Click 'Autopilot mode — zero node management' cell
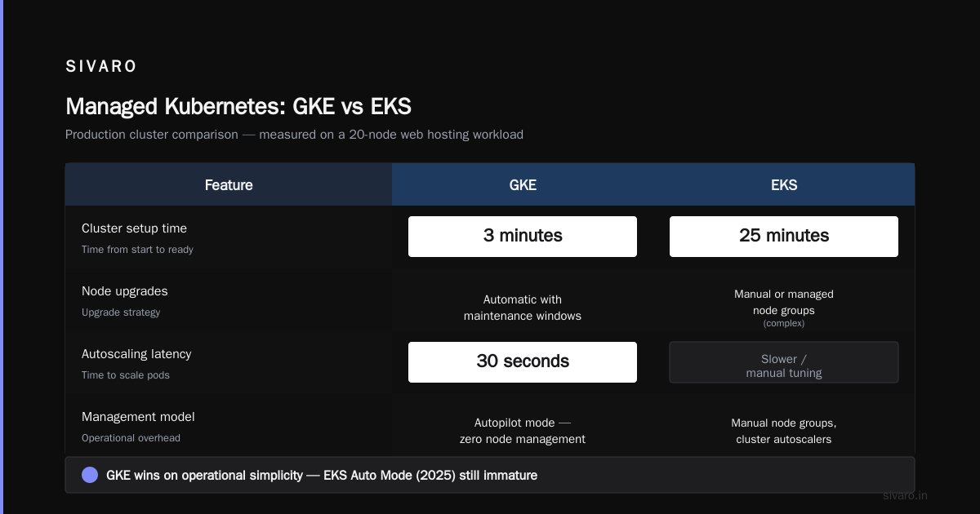Screen dimensions: 980x514 (523, 431)
